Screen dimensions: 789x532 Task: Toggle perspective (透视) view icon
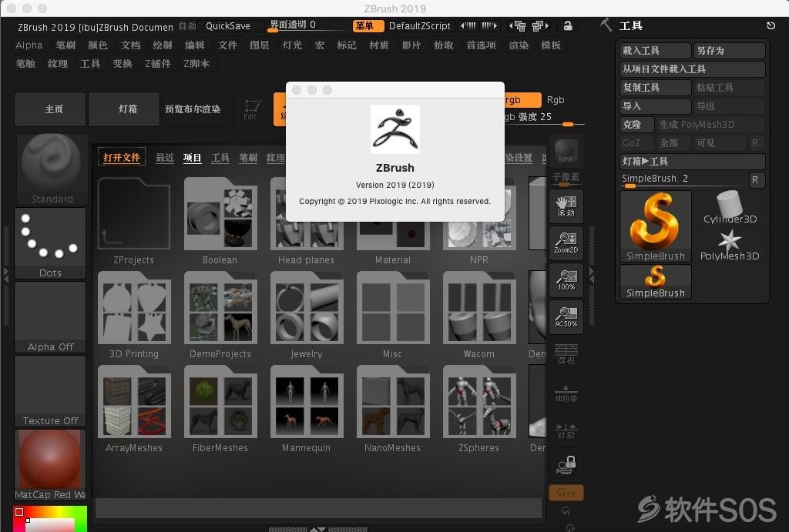point(566,354)
